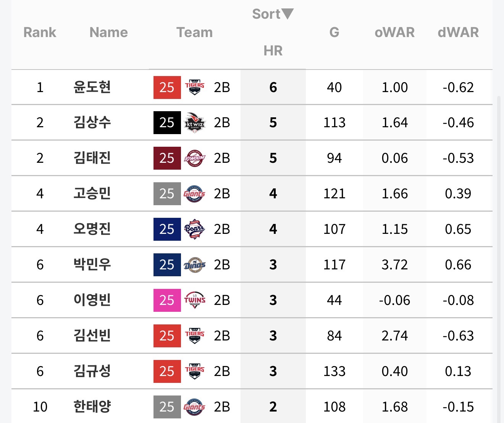Click the pink 25 badge for 이영빈
The height and width of the screenshot is (423, 504).
[x=167, y=300]
